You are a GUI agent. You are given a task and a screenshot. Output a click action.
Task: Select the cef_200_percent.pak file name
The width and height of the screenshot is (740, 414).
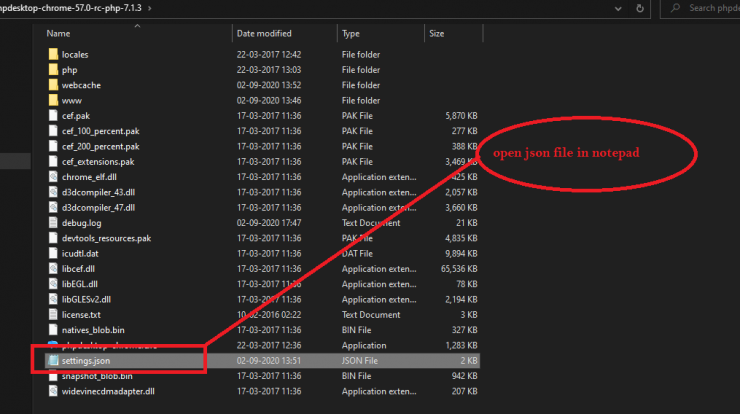coord(101,146)
